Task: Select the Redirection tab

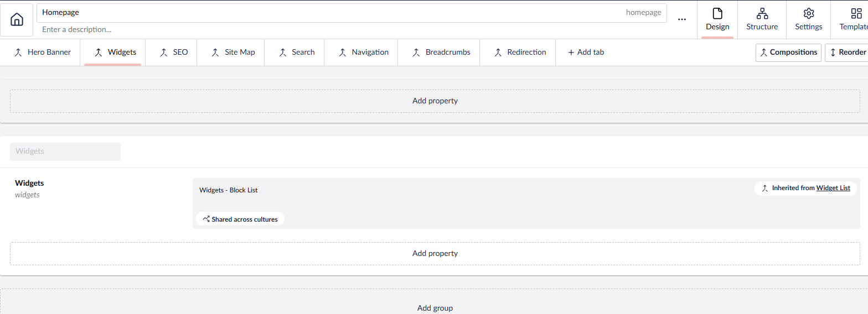Action: click(x=520, y=53)
